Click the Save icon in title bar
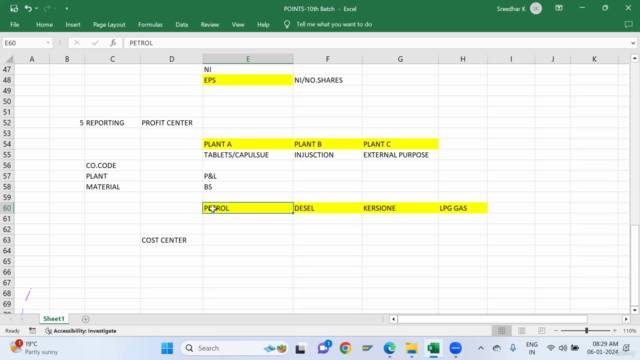The height and width of the screenshot is (360, 640). pyautogui.click(x=14, y=8)
